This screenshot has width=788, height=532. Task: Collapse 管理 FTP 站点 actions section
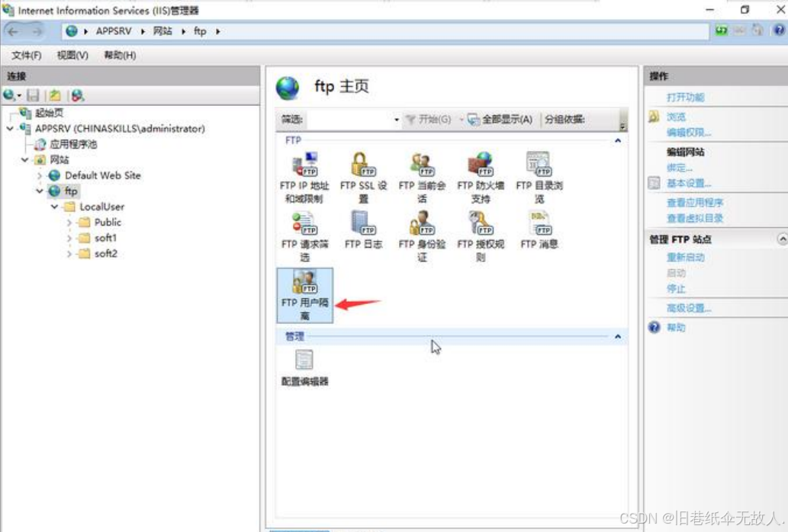point(782,239)
